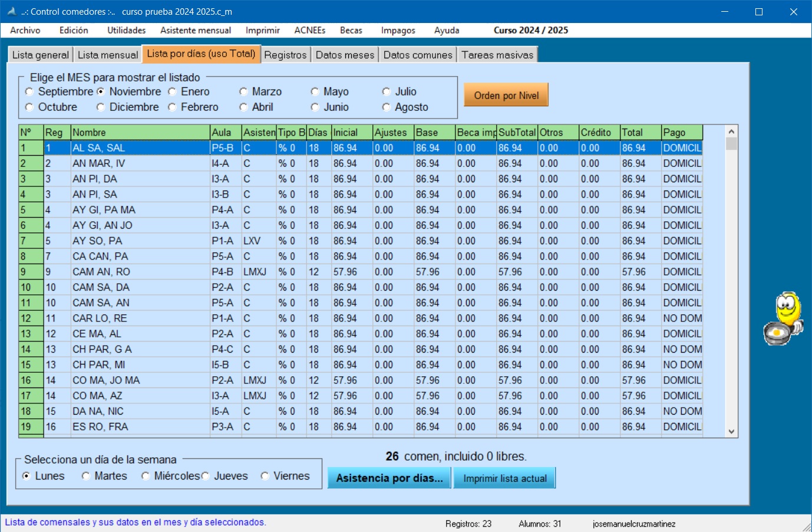Open the Asistente mensual menu
Image resolution: width=812 pixels, height=532 pixels.
[195, 30]
